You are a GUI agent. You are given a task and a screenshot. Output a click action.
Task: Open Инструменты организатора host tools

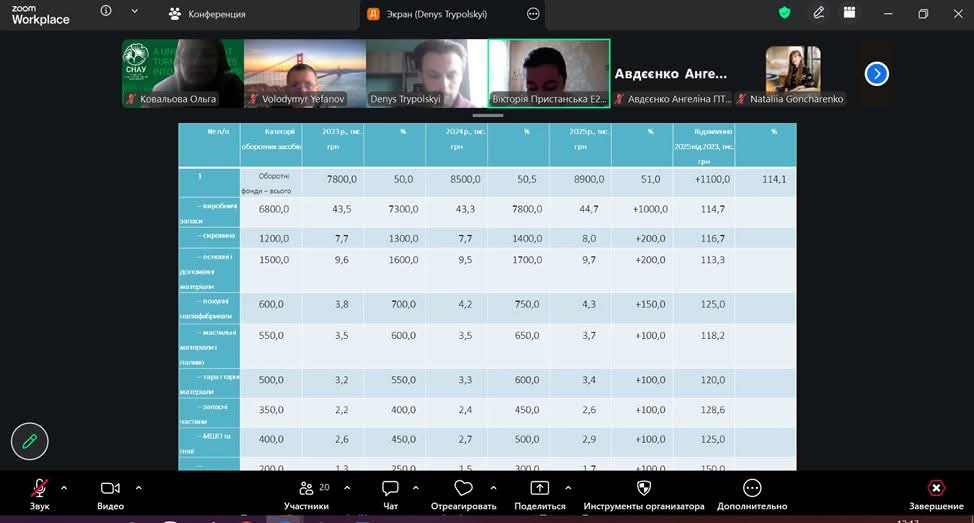[x=644, y=489]
